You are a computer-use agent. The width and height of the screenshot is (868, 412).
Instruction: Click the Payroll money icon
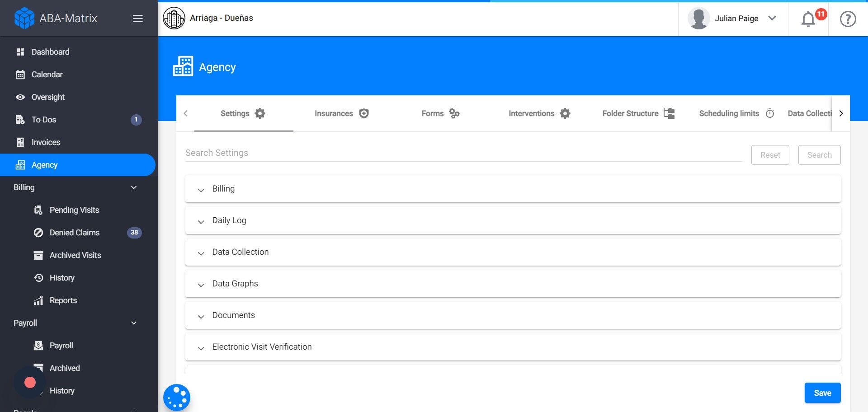(38, 346)
